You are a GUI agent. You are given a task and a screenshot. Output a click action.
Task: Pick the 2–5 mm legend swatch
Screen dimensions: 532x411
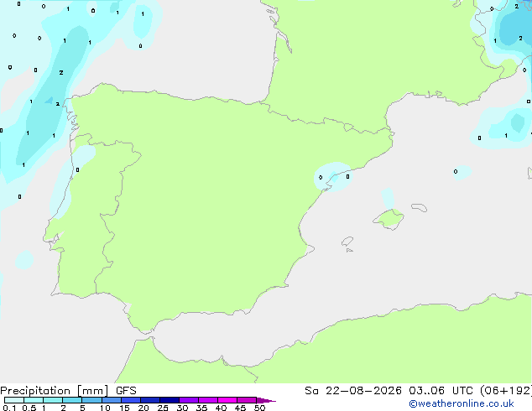click(72, 400)
